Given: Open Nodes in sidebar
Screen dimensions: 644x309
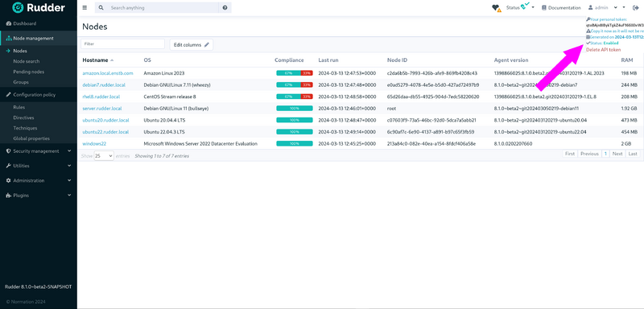Looking at the screenshot, I should (20, 51).
